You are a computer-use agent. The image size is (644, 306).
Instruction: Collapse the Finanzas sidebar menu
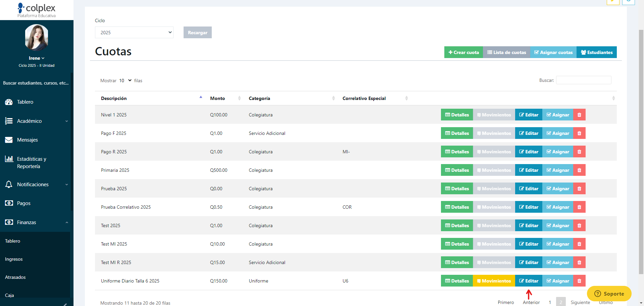(36, 222)
